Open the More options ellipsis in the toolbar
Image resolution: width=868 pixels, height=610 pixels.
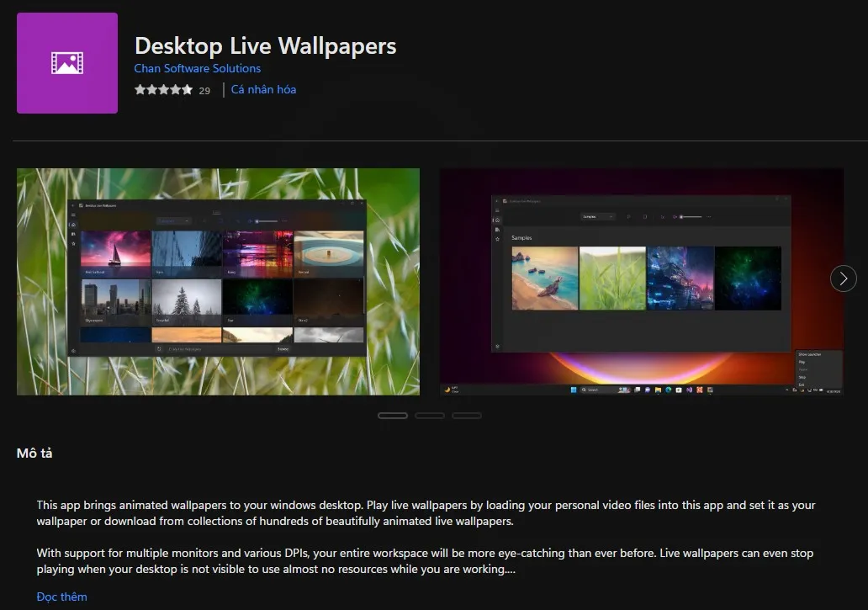click(x=709, y=217)
